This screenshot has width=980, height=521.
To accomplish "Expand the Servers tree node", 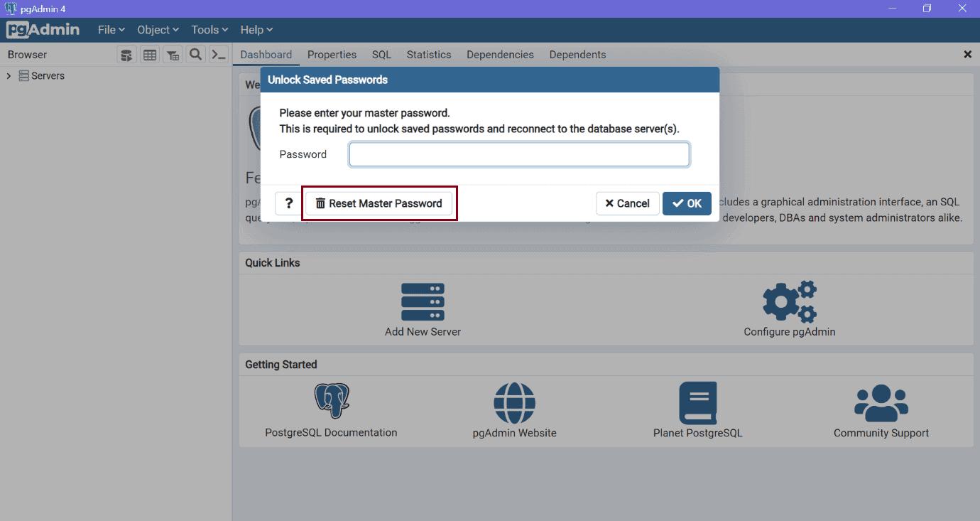I will (9, 75).
